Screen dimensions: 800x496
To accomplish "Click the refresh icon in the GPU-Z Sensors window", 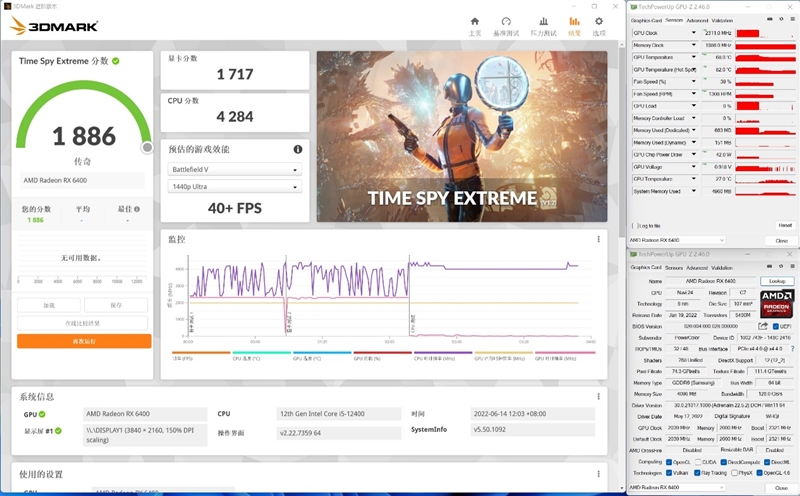I will (781, 19).
